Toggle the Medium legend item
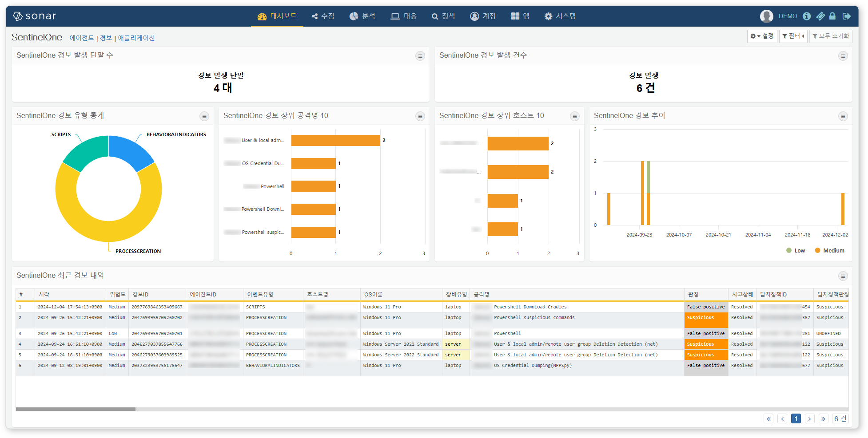The image size is (868, 438). click(830, 251)
